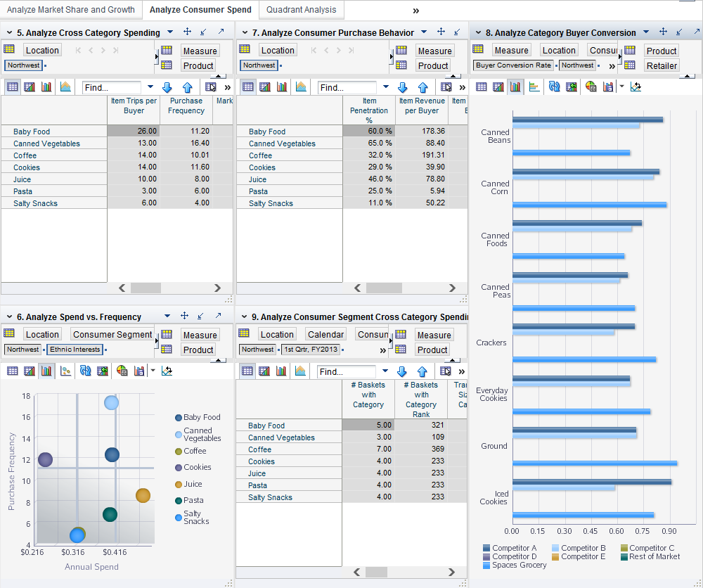Click Find Previous up arrow in panel 9

[x=423, y=371]
